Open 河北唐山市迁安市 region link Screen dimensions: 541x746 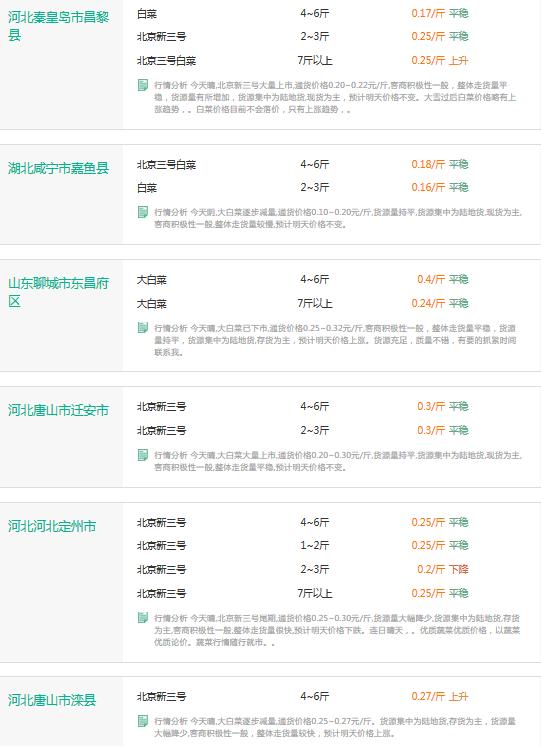[58, 410]
